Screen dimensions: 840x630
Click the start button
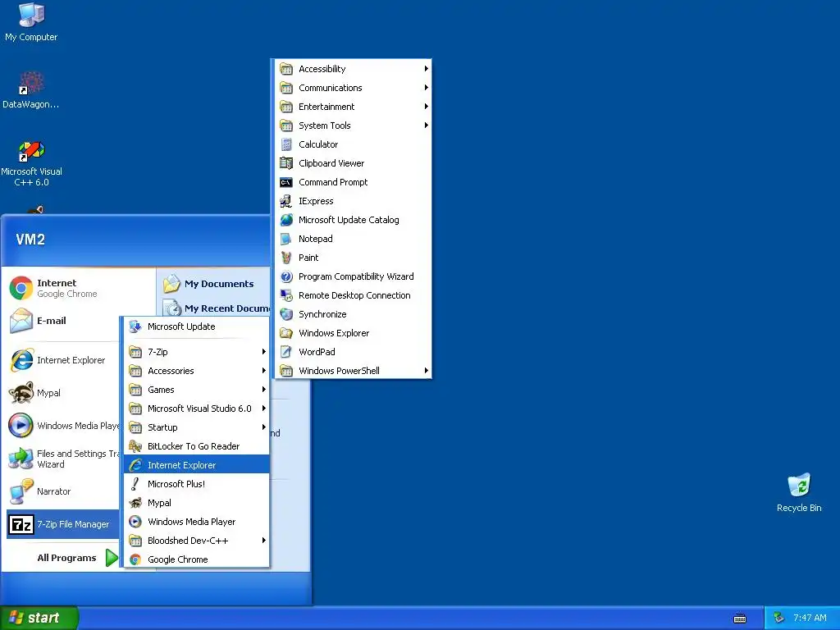(39, 618)
